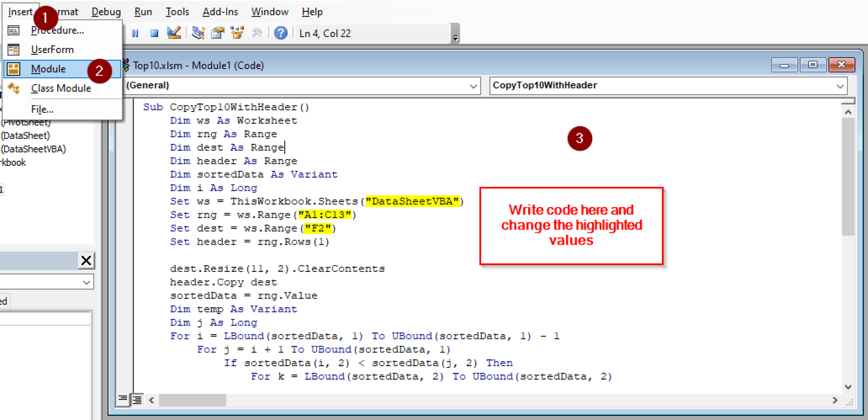This screenshot has height=420, width=868.
Task: Open the Run menu
Action: (x=143, y=11)
